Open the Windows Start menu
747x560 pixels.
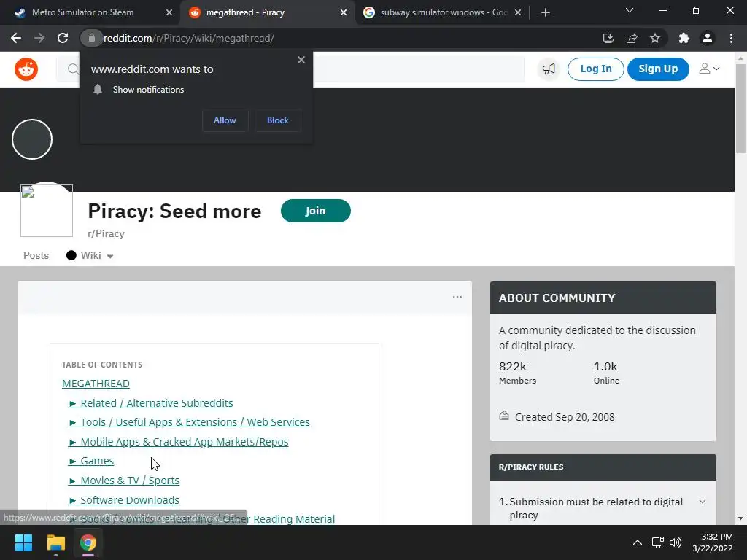(x=23, y=542)
